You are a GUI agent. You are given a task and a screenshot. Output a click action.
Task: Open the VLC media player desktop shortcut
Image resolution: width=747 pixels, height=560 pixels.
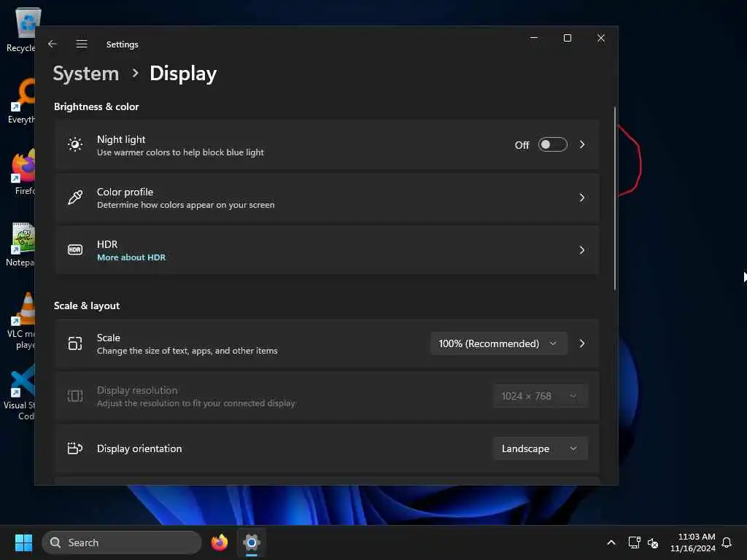(21, 321)
